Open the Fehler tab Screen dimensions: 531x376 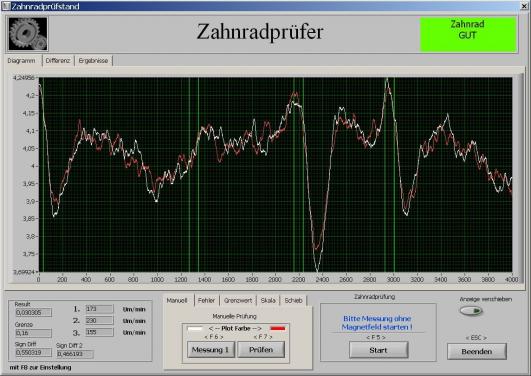point(206,300)
